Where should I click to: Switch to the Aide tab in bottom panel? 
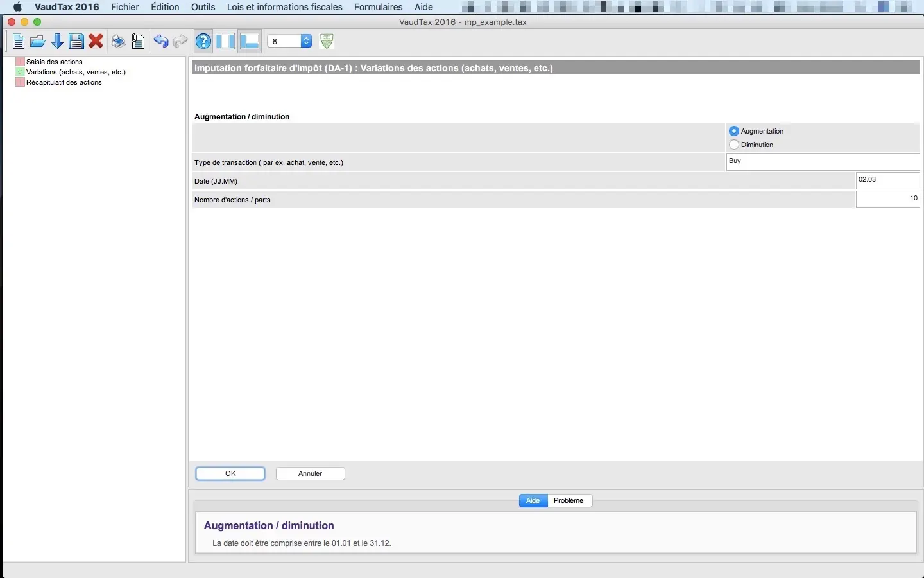point(533,501)
